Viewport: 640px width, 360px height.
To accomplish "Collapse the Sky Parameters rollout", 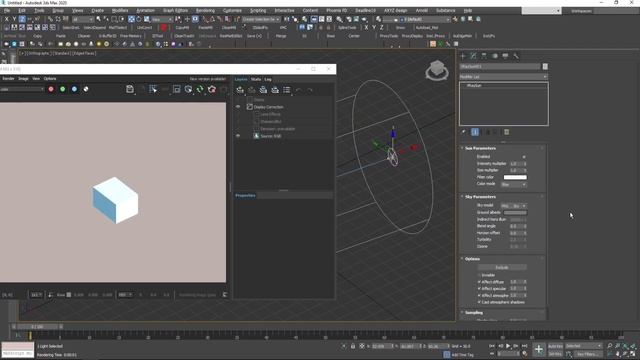I will click(480, 197).
